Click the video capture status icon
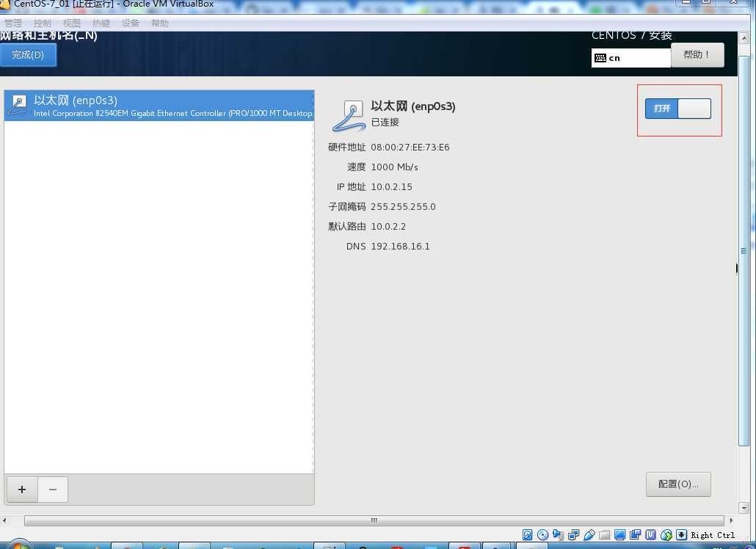The image size is (756, 549). [x=636, y=534]
